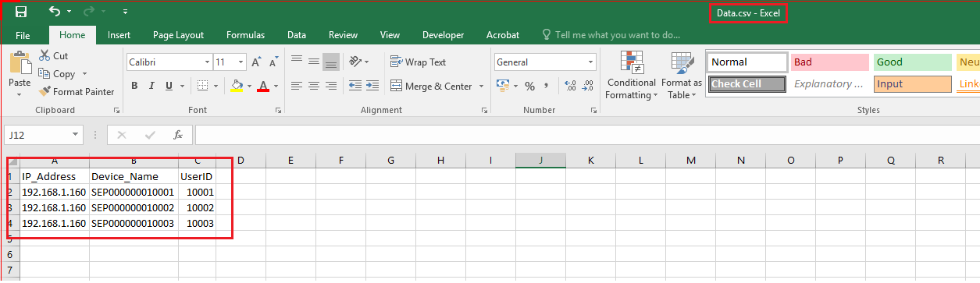
Task: Click the Insert Function fx icon
Action: click(x=178, y=135)
